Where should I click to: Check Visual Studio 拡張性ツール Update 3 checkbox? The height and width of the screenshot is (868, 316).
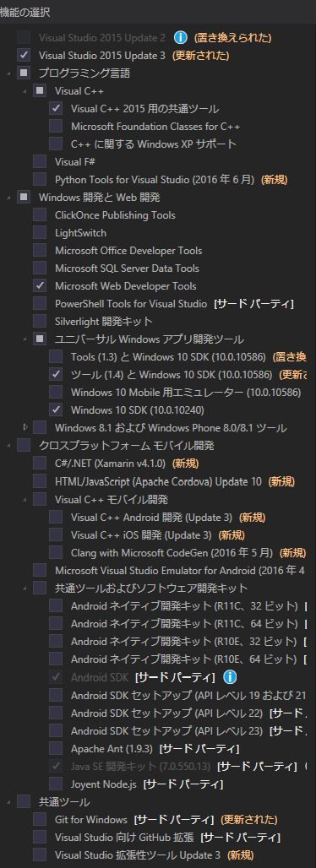[x=40, y=854]
